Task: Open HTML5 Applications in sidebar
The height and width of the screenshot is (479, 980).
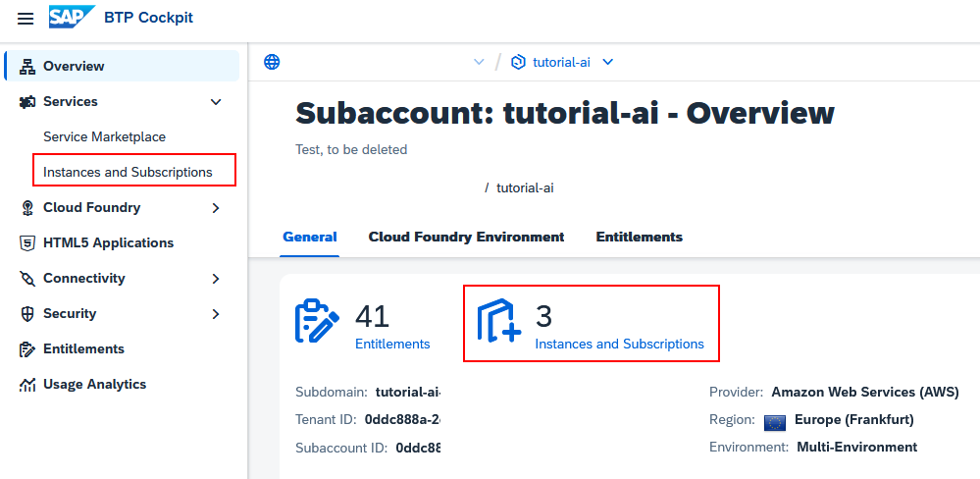Action: coord(108,243)
